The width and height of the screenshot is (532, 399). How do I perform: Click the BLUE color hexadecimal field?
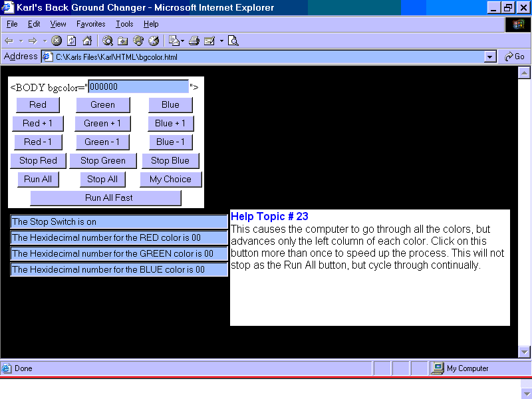pos(119,270)
